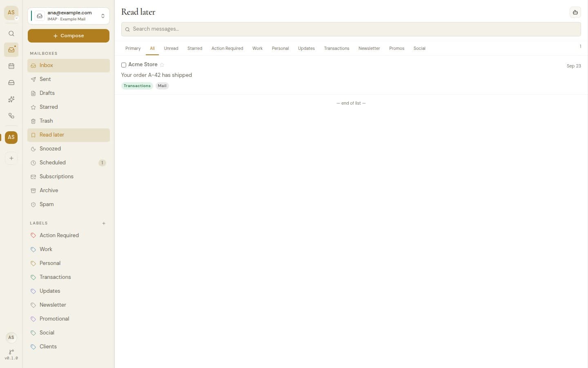Click the green Transactions tag on the message

click(137, 86)
